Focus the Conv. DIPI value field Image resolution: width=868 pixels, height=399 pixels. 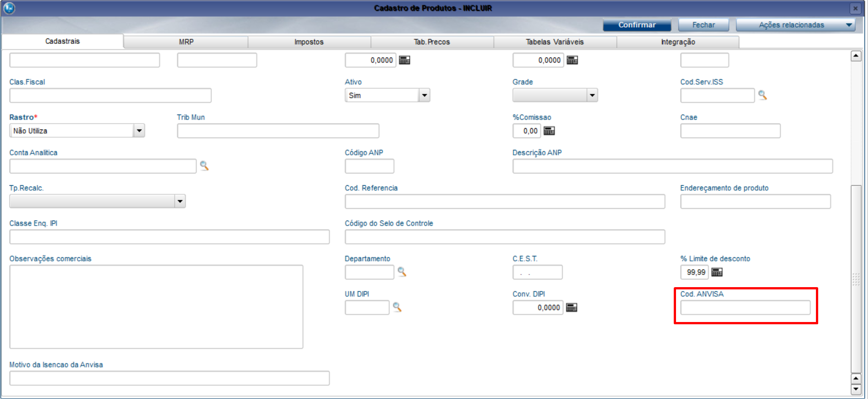[x=538, y=308]
